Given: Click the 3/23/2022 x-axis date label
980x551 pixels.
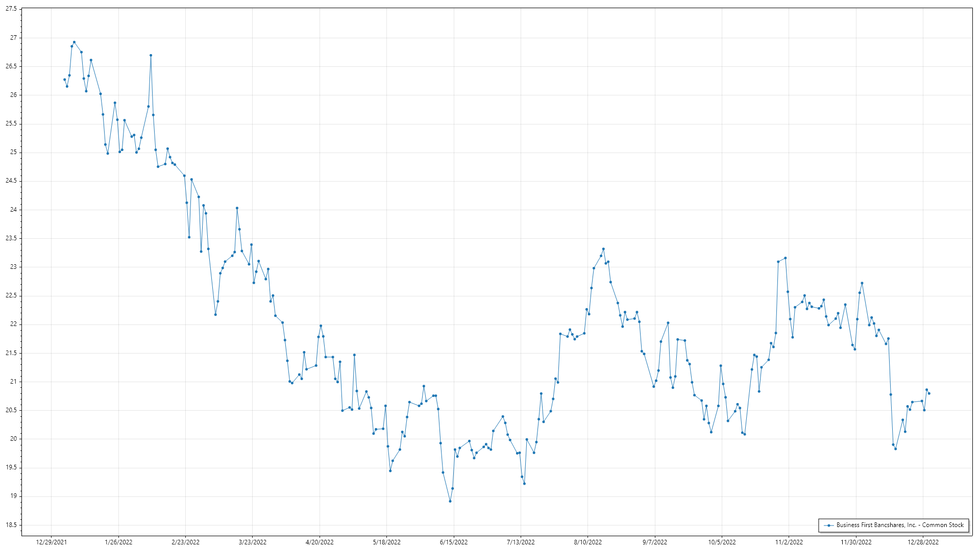Looking at the screenshot, I should 253,542.
